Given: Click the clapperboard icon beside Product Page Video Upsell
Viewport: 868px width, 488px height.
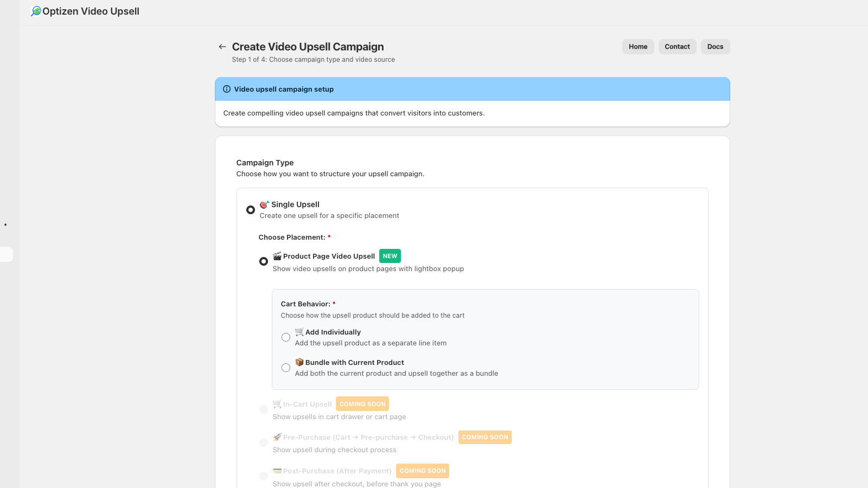Looking at the screenshot, I should tap(276, 255).
